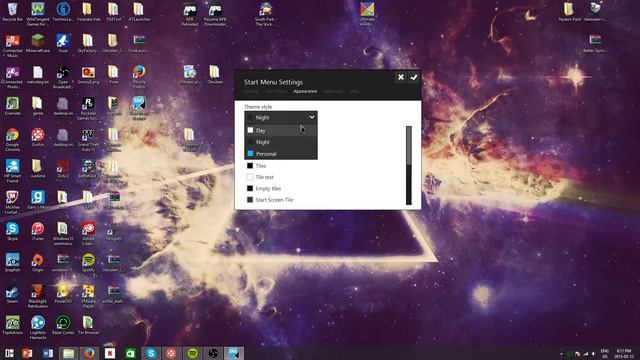This screenshot has height=360, width=640.
Task: Click the Tile text color swatch
Action: tap(250, 177)
